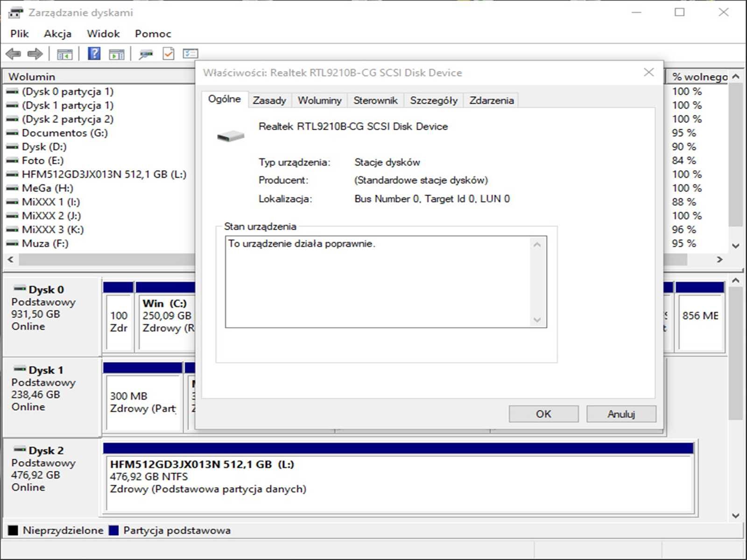The width and height of the screenshot is (747, 560).
Task: Select volume MiXXX 1 (I:)
Action: [x=50, y=202]
